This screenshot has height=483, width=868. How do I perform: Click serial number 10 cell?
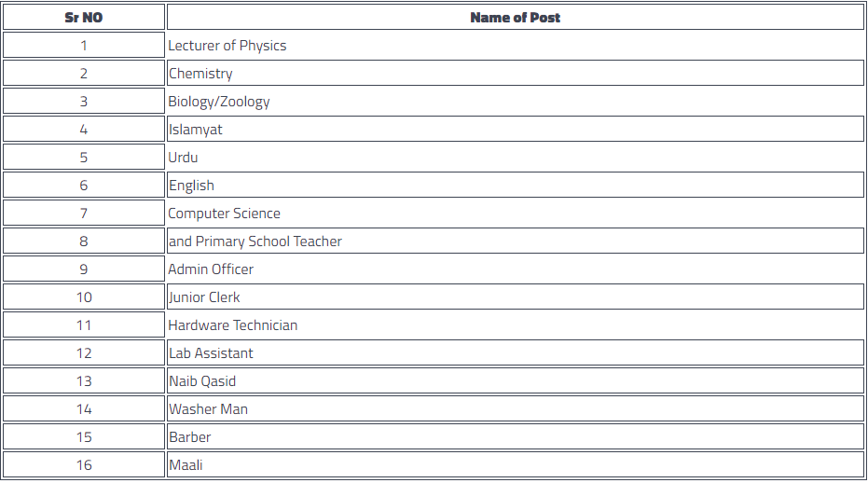point(84,297)
